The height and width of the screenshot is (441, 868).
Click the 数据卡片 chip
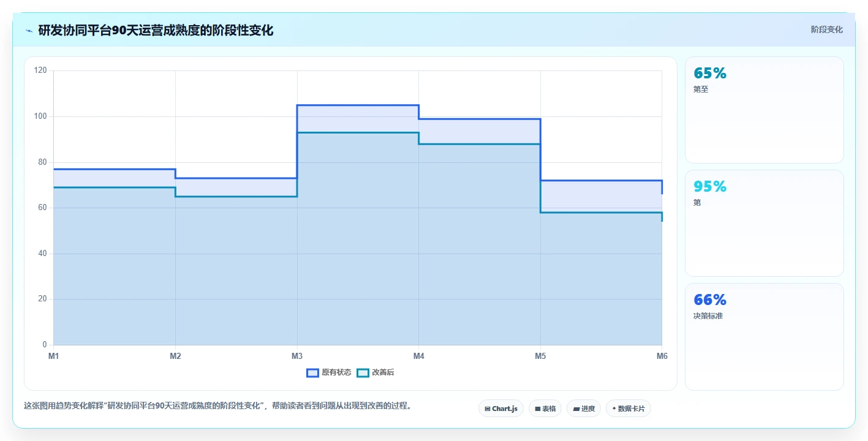(x=628, y=409)
